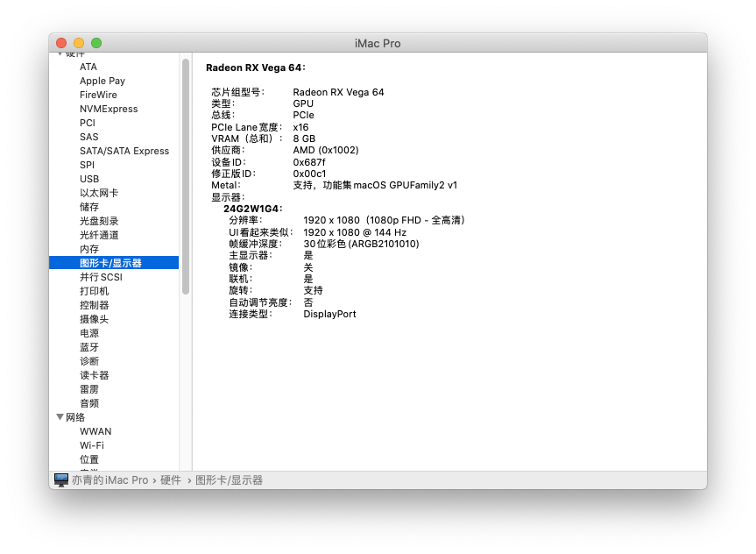Screen dimensions: 756x554
Task: Click the PCIe Lane 宽度 value x16
Action: point(300,127)
